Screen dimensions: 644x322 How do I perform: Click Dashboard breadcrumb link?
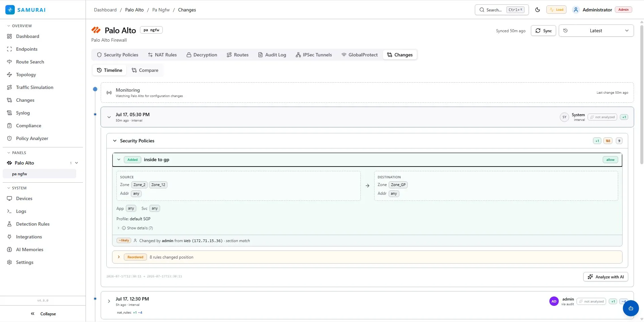(x=105, y=10)
